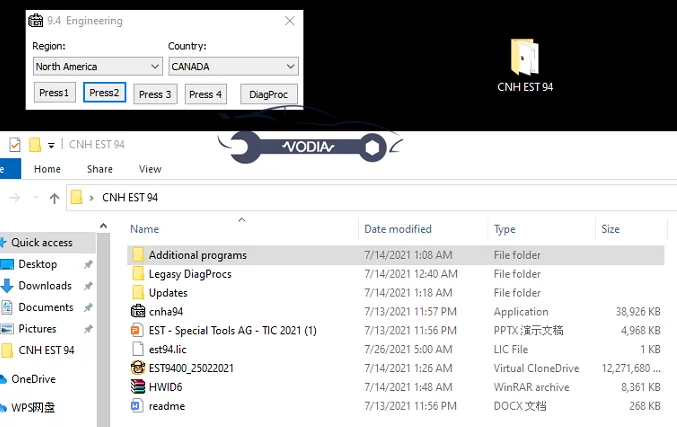Click the address bar breadcrumb chevron
Image resolution: width=677 pixels, height=427 pixels.
click(x=91, y=198)
